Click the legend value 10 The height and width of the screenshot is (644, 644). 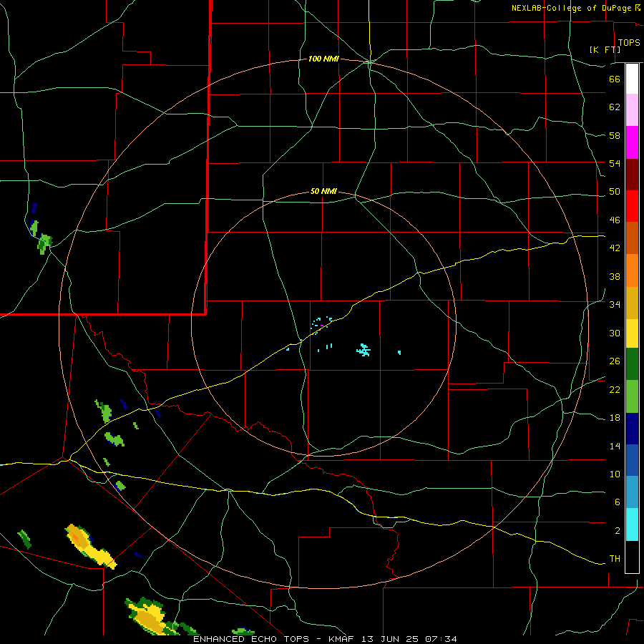point(615,474)
